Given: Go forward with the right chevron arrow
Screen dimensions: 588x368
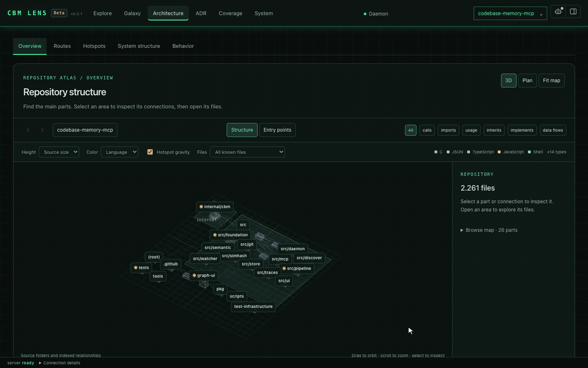Looking at the screenshot, I should coord(42,130).
